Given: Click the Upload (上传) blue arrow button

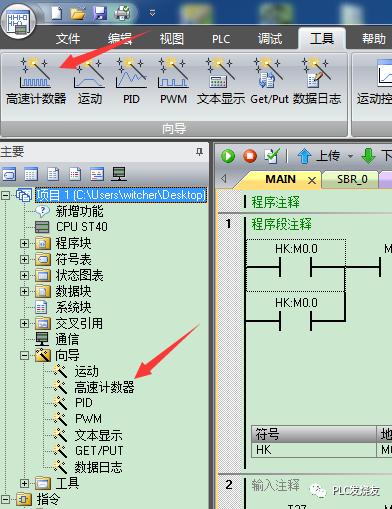Looking at the screenshot, I should tap(318, 156).
